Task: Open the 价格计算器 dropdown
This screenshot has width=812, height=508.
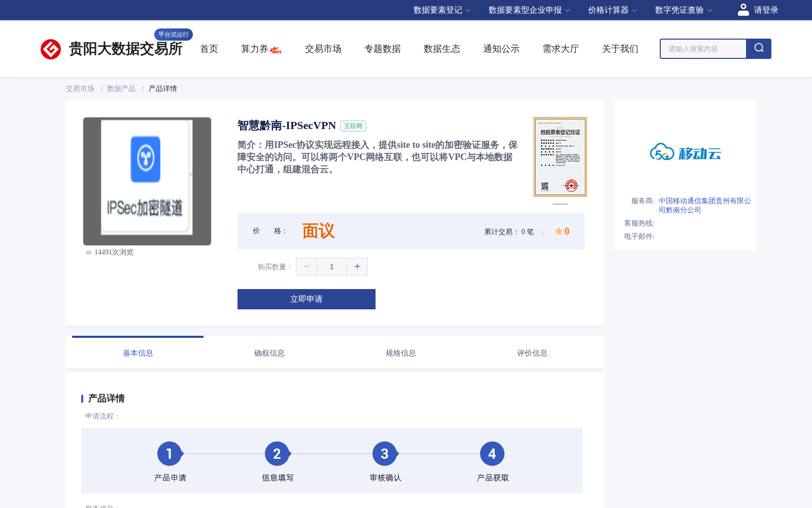Action: pyautogui.click(x=613, y=10)
